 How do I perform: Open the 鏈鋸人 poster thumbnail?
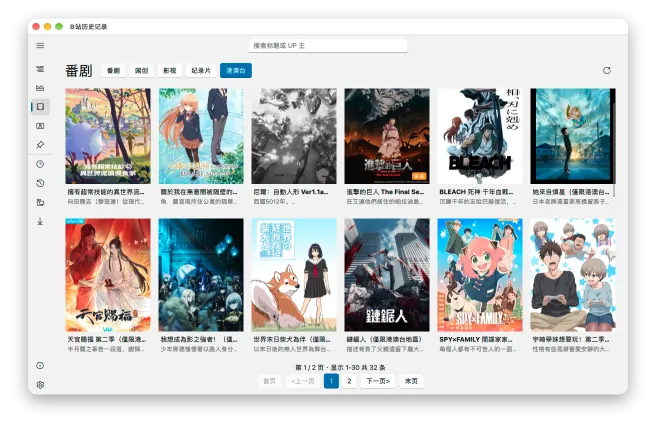click(x=387, y=275)
